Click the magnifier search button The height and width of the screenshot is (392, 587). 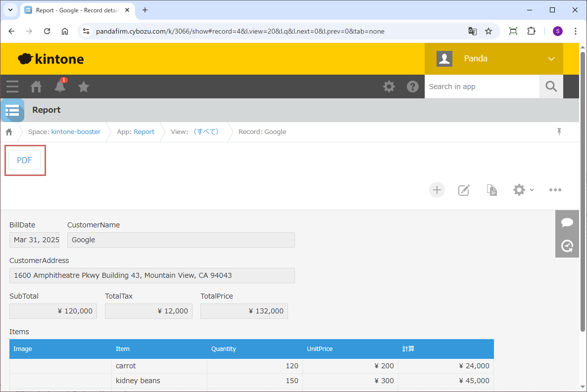tap(551, 87)
